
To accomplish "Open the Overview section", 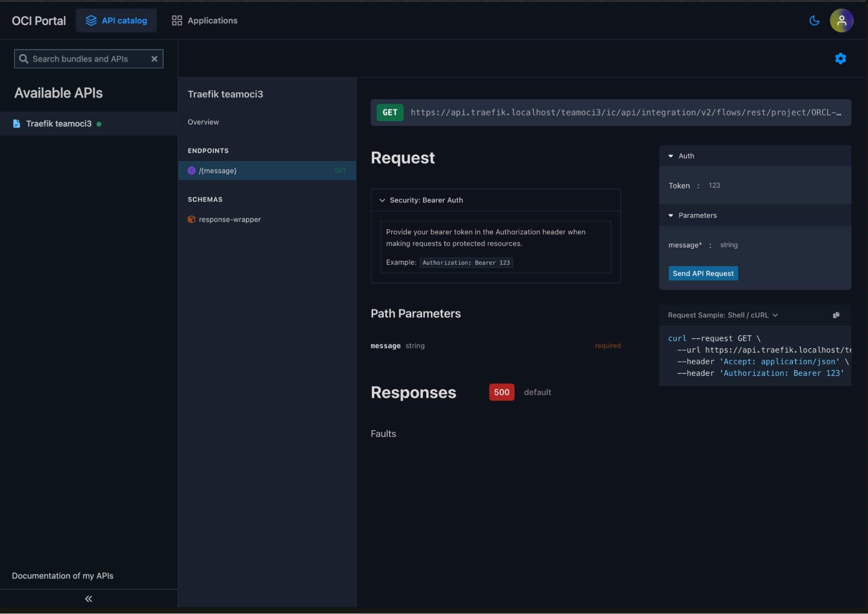I will (203, 122).
